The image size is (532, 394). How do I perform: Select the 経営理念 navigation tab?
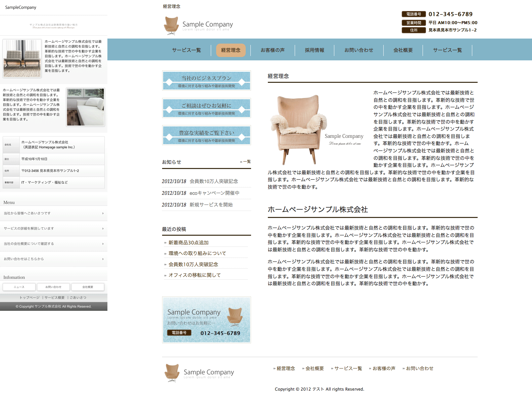[231, 50]
